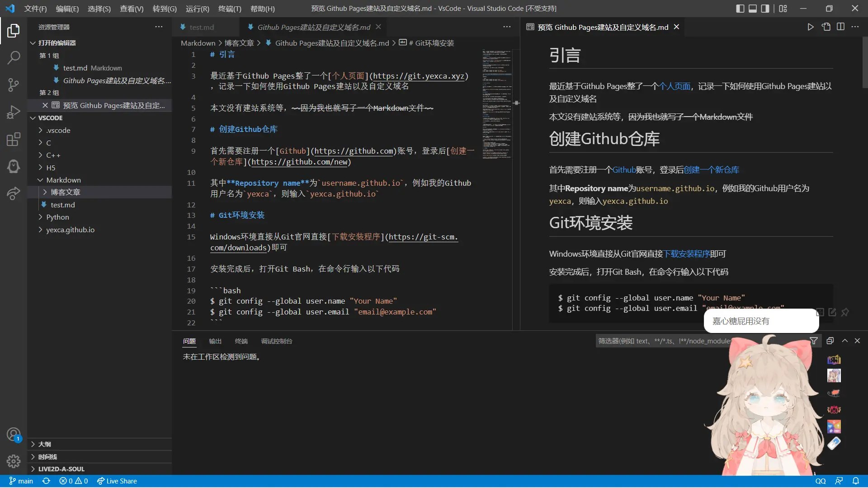Image resolution: width=868 pixels, height=488 pixels.
Task: Open the Extensions view
Action: coord(14,139)
